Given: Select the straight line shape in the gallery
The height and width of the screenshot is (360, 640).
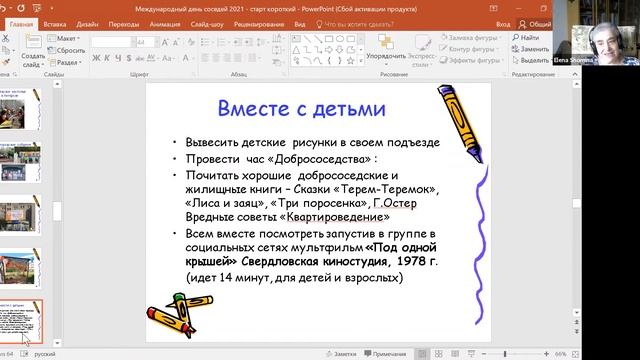Looking at the screenshot, I should click(307, 39).
